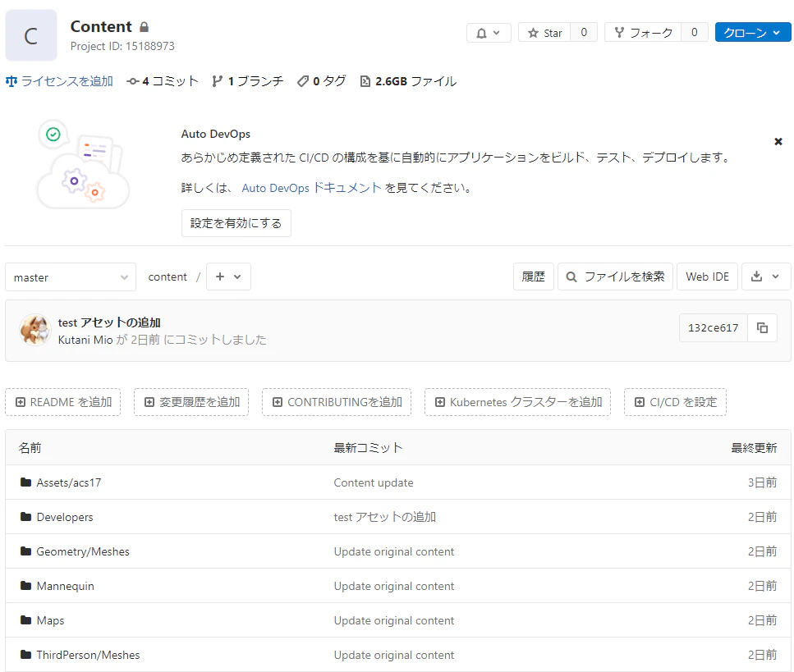Click the ライセンスを追加 link

[x=59, y=81]
